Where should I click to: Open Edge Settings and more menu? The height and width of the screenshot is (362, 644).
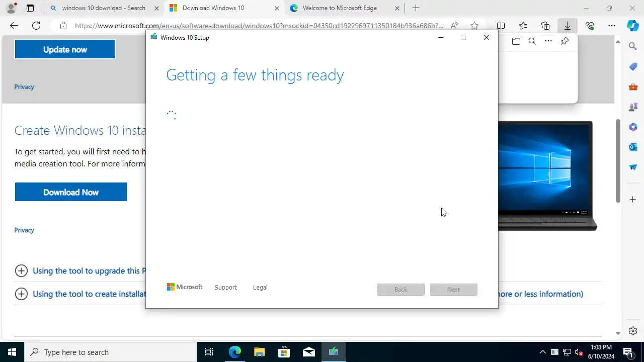tap(612, 26)
